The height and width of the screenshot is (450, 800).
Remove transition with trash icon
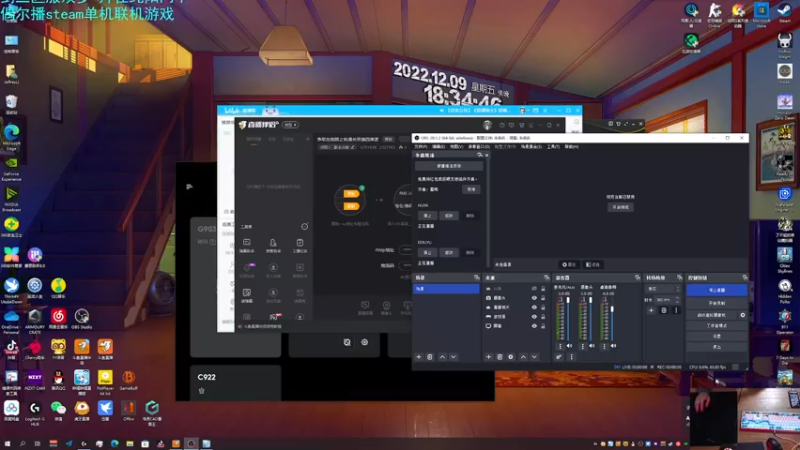click(x=664, y=310)
